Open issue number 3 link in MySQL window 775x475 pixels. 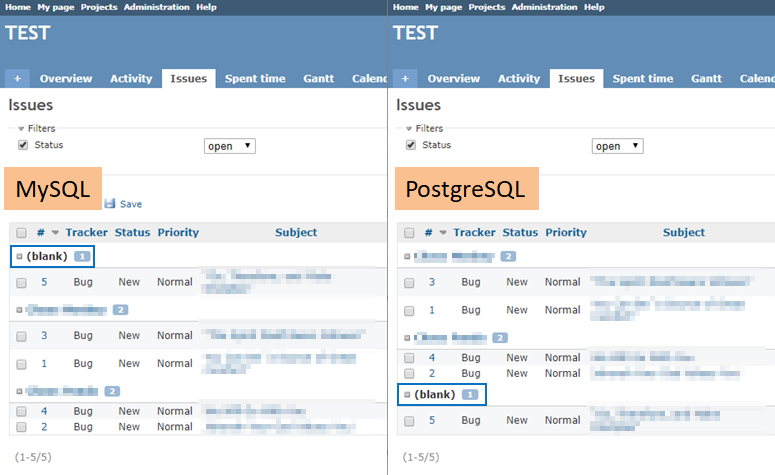point(44,335)
